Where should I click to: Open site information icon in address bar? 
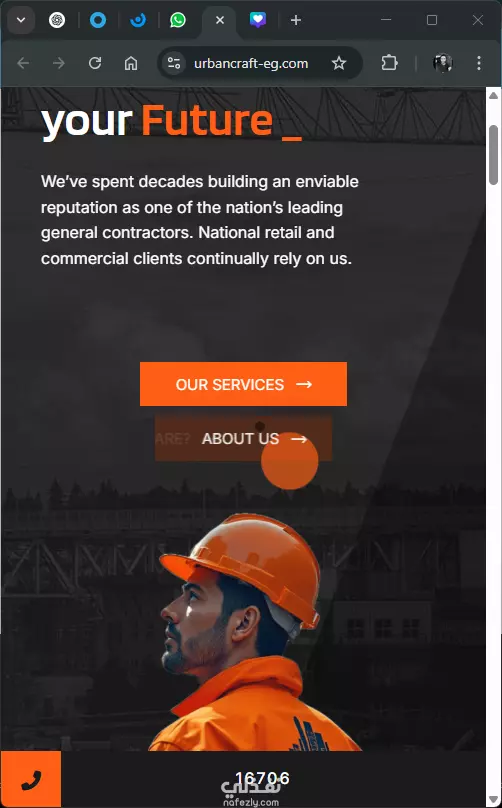coord(174,63)
